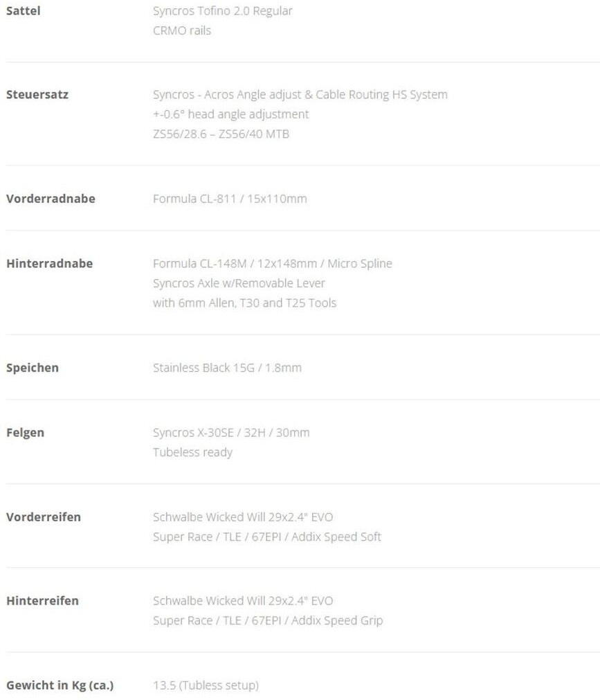
Task: Click the Vorderreifen label
Action: click(x=44, y=517)
